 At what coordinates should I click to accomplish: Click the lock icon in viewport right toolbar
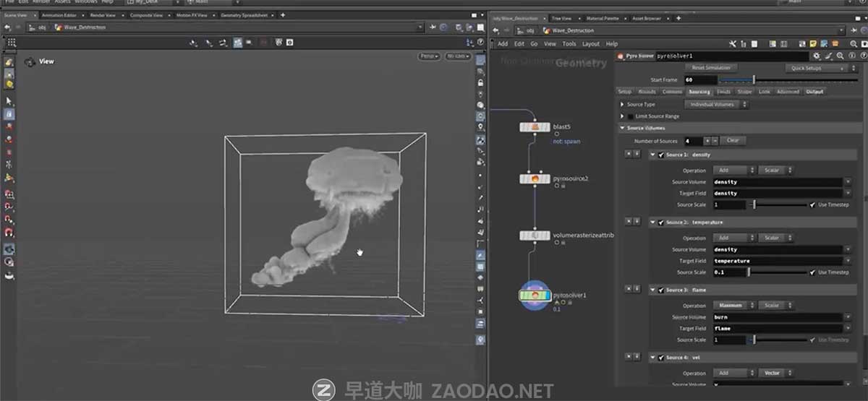coord(481,83)
